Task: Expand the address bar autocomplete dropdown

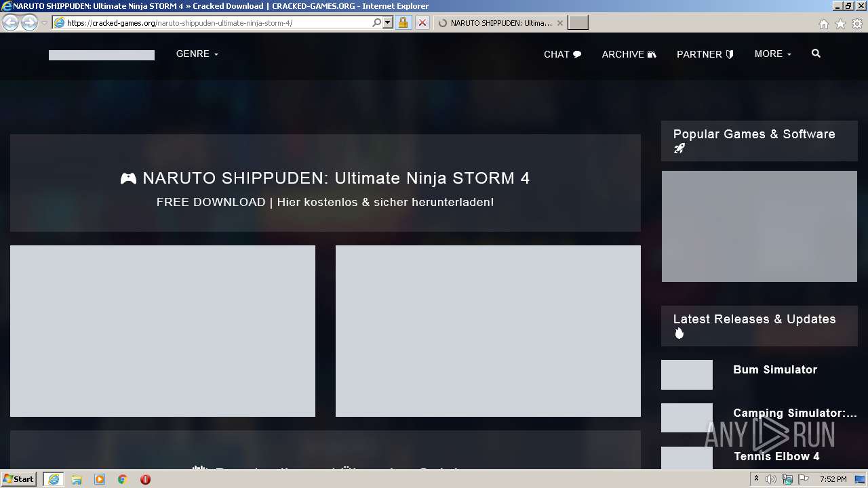Action: tap(388, 23)
